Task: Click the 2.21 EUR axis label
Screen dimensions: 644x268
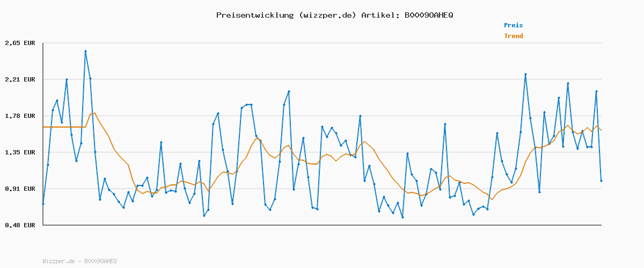Action: tap(19, 79)
